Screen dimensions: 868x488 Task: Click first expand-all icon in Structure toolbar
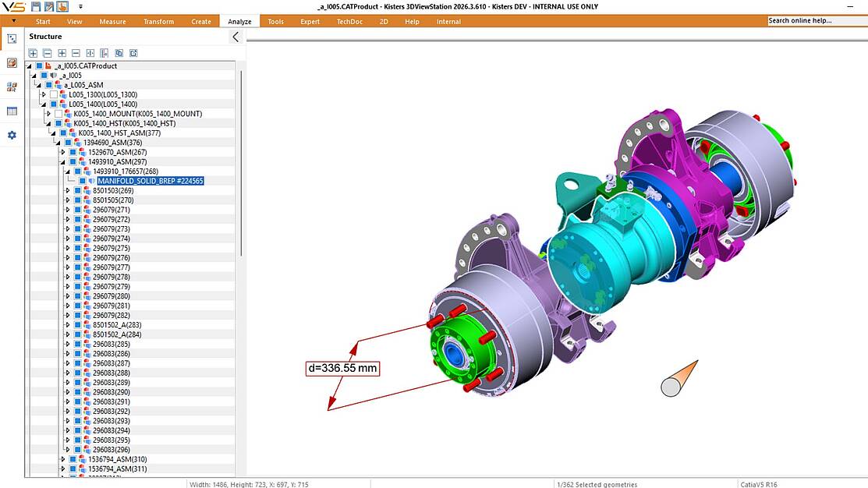point(34,53)
